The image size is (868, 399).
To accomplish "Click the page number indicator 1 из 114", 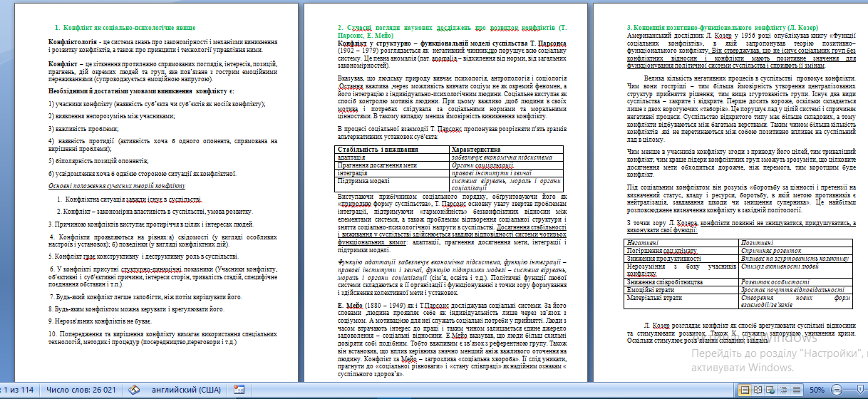I will coord(18,390).
